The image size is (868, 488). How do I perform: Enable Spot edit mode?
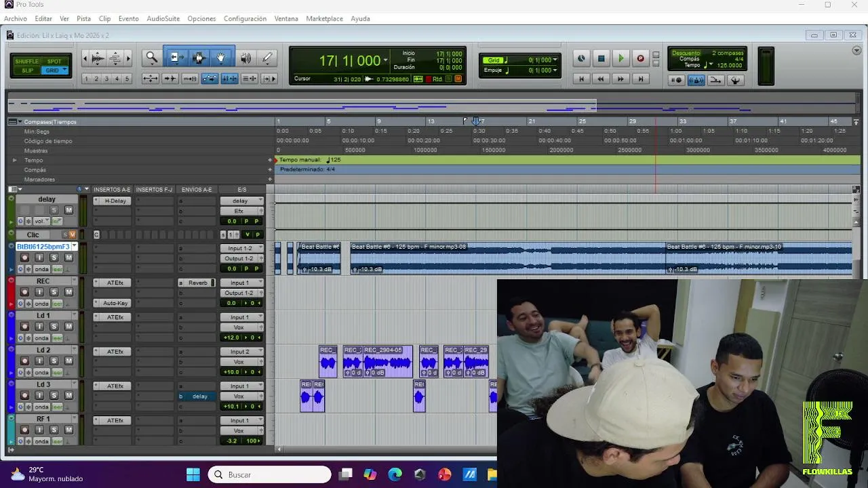54,62
